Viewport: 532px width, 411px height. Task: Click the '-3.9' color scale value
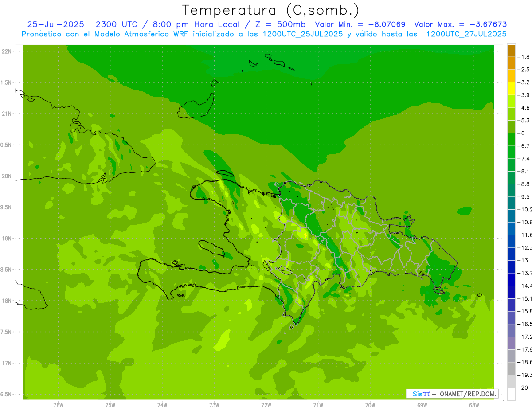[x=524, y=95]
